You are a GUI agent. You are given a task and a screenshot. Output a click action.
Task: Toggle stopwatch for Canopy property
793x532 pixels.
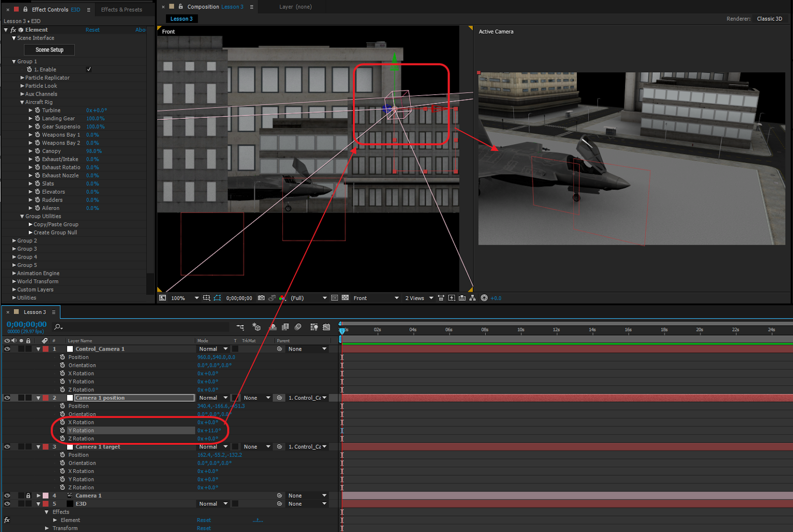tap(37, 151)
